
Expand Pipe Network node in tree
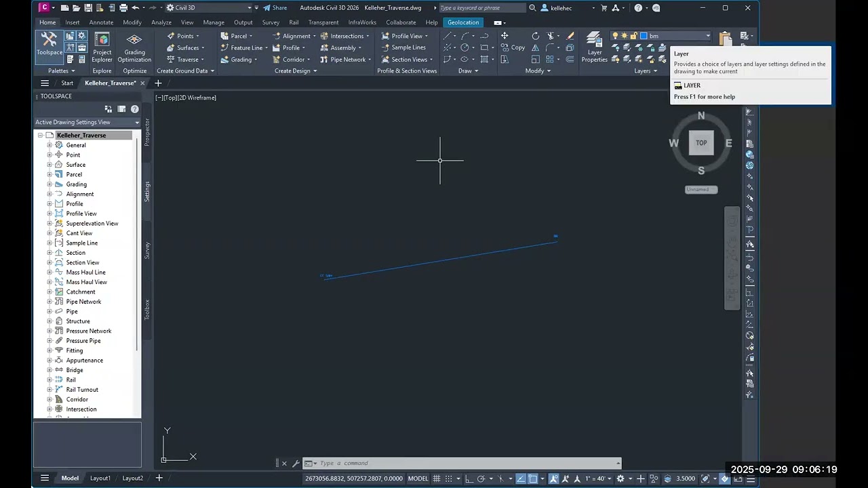(50, 302)
